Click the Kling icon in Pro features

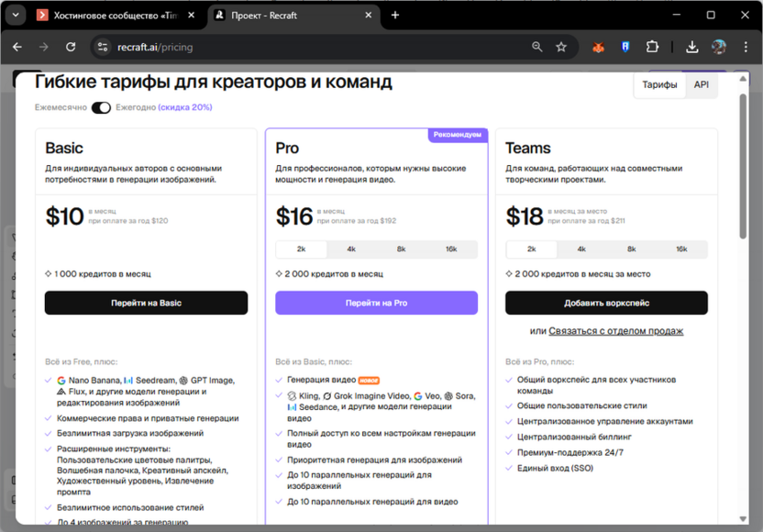[292, 395]
